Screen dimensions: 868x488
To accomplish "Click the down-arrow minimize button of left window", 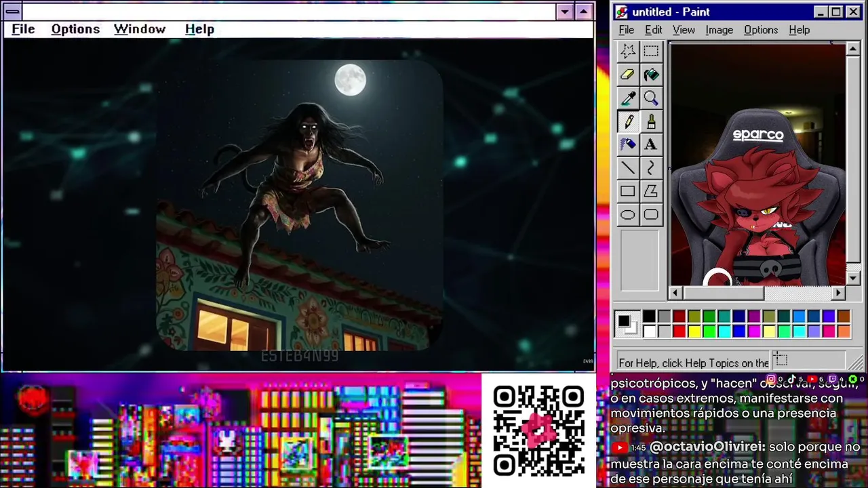I will 566,12.
